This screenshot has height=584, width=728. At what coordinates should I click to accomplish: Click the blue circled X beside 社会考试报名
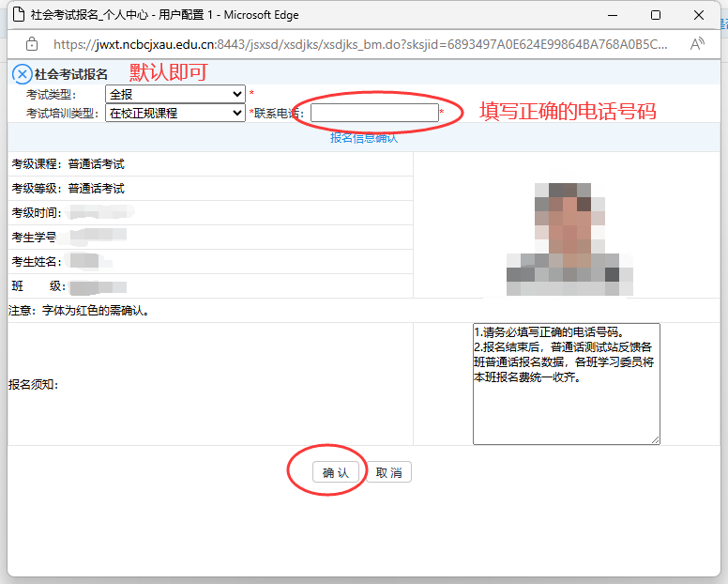pos(22,74)
